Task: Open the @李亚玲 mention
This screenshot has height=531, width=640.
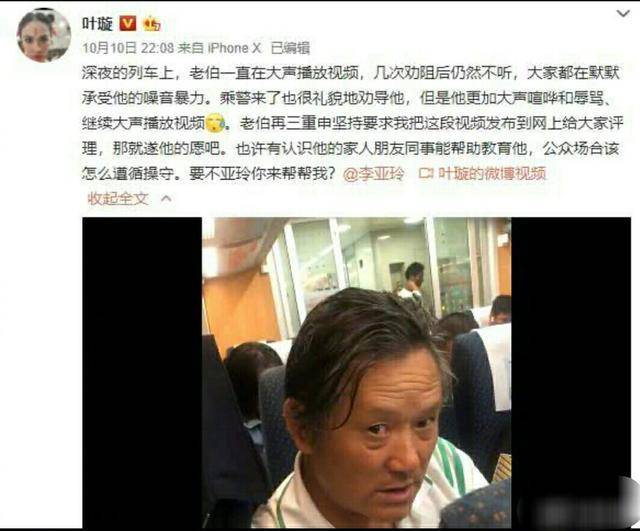Action: tap(373, 174)
